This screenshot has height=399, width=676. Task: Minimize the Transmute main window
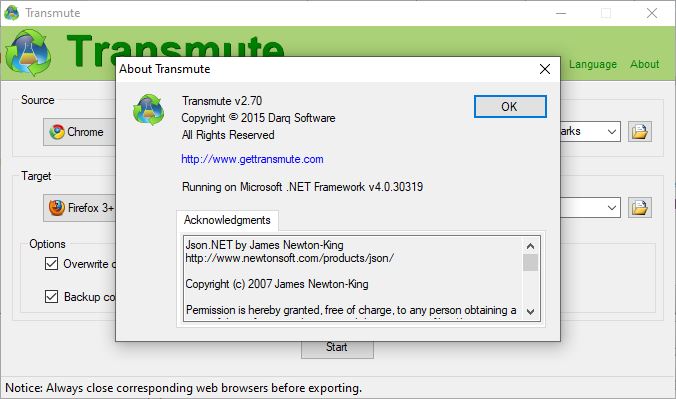point(561,13)
